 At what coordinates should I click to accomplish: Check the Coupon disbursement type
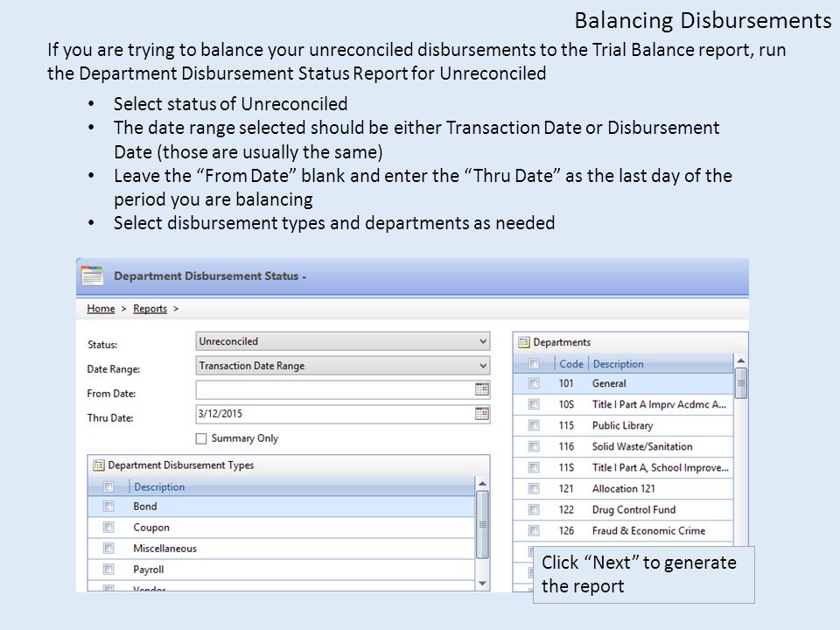coord(108,527)
